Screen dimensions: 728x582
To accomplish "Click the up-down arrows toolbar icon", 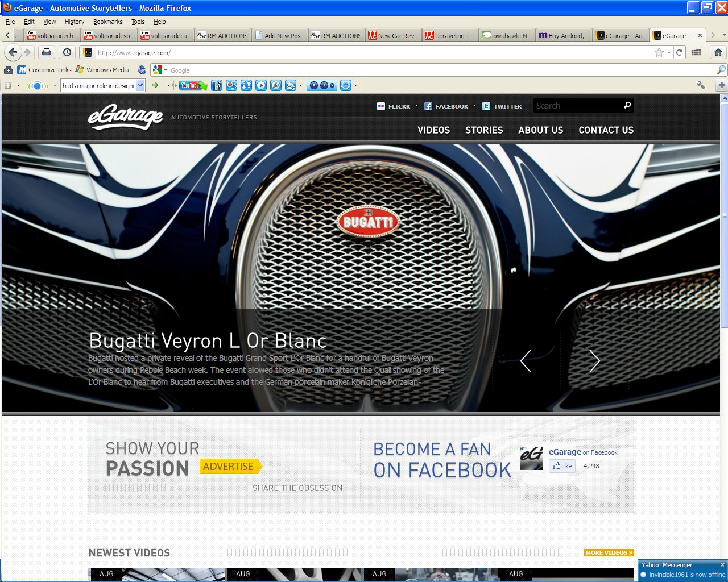I will coord(246,85).
